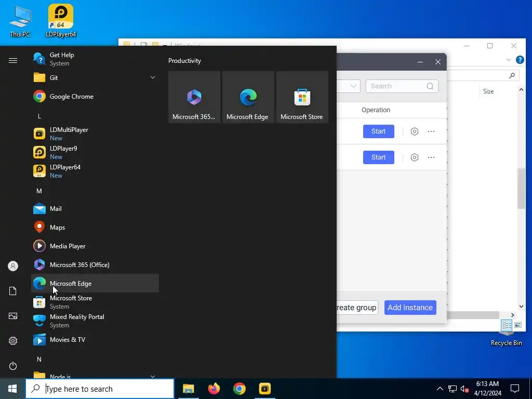Launch LDPlayer64 from the Start menu list
This screenshot has height=399, width=532.
click(95, 171)
